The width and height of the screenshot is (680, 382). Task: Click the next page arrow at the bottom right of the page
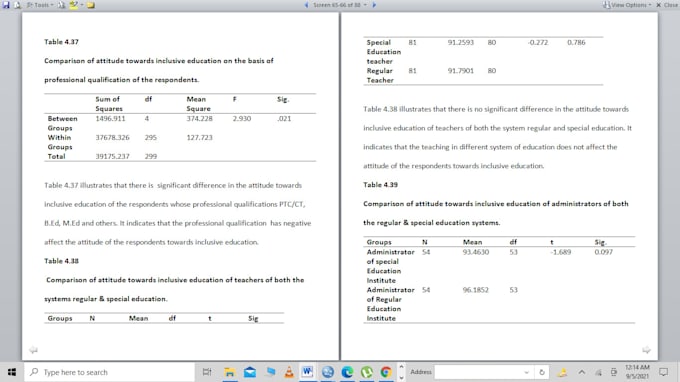click(x=646, y=350)
